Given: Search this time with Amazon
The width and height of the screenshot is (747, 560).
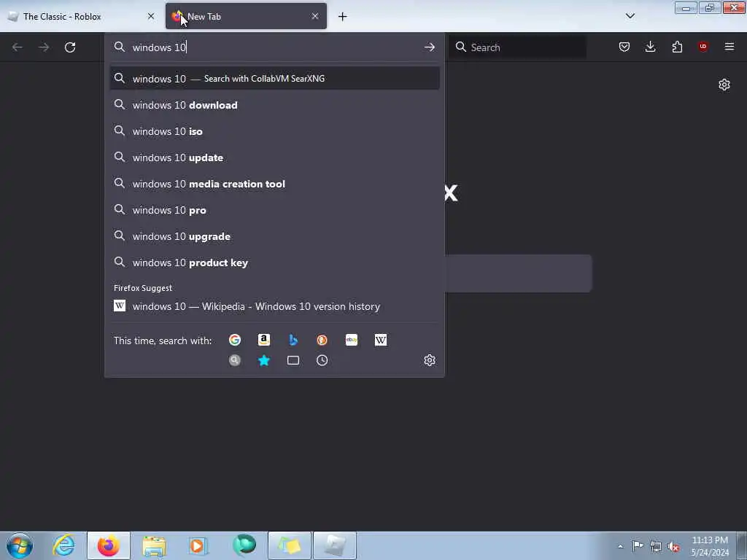Looking at the screenshot, I should [x=264, y=340].
